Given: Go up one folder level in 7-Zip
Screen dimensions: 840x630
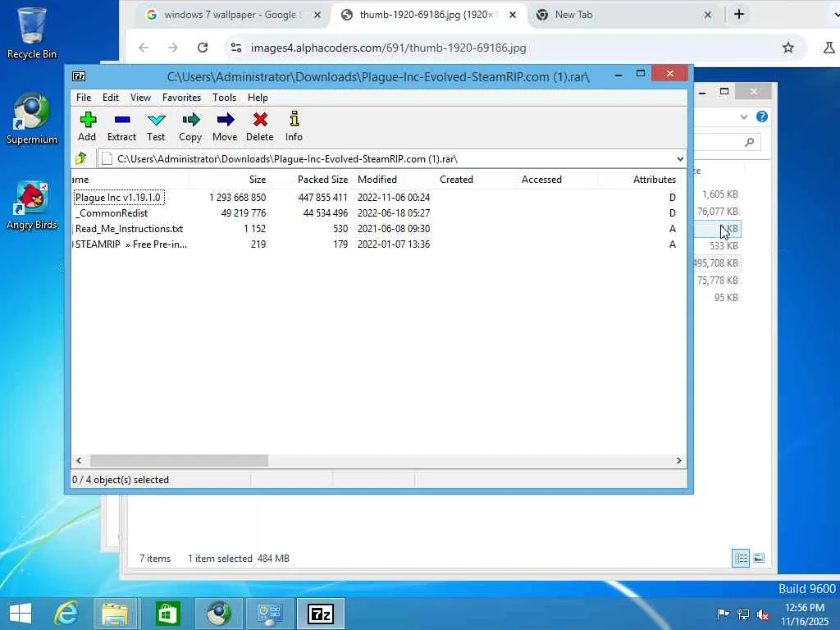Looking at the screenshot, I should [81, 158].
